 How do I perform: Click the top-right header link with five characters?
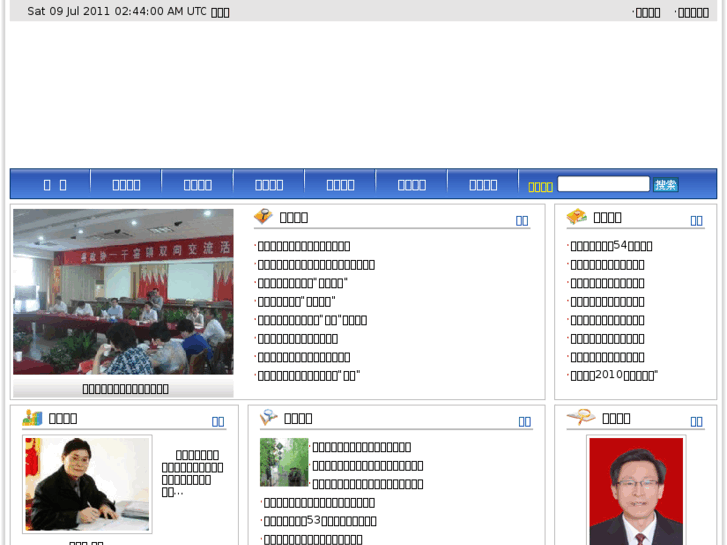(x=693, y=13)
